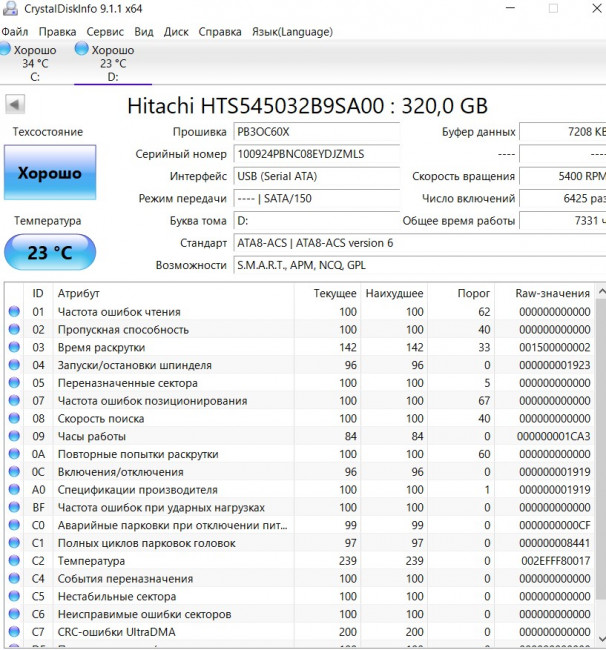Click status orb for attribute 02 row
The height and width of the screenshot is (650, 606).
click(x=14, y=329)
